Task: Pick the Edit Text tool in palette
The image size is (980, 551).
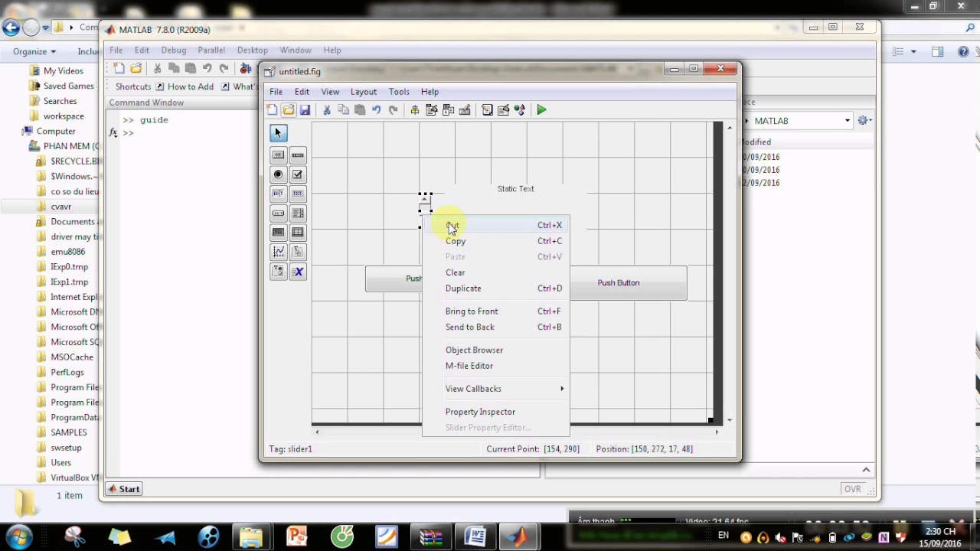Action: [278, 194]
